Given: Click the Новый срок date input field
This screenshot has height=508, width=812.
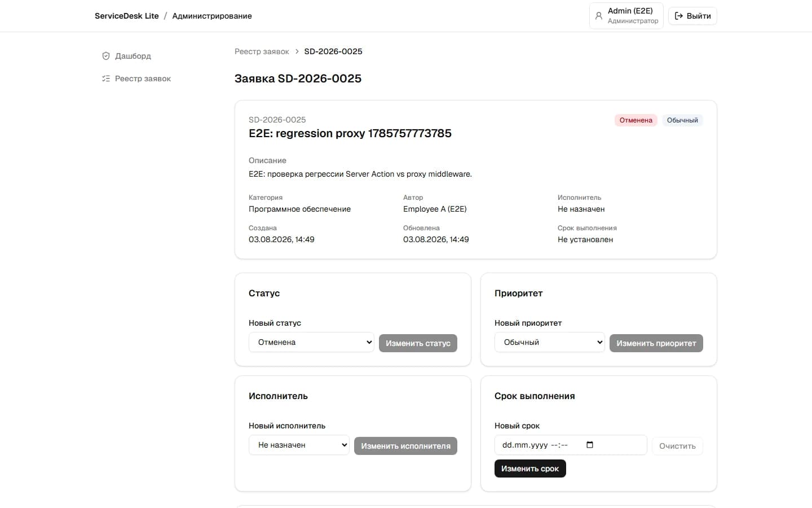Looking at the screenshot, I should point(571,445).
